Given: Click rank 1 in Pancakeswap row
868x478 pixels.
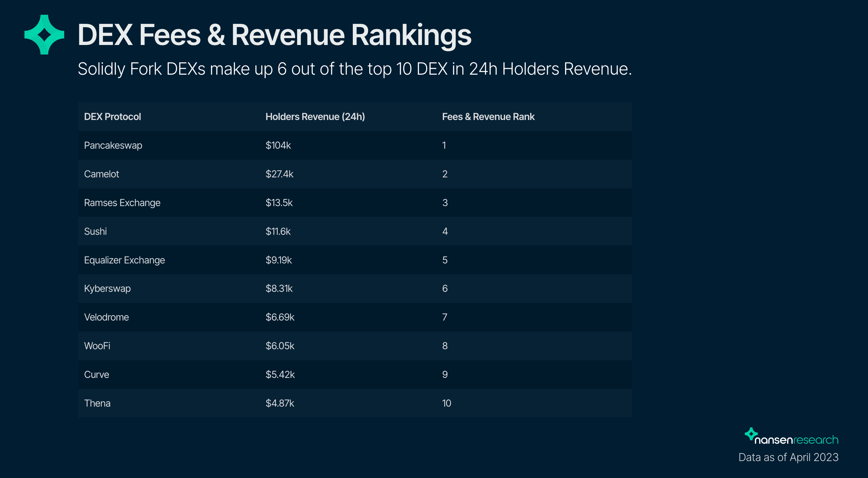Looking at the screenshot, I should (x=444, y=145).
